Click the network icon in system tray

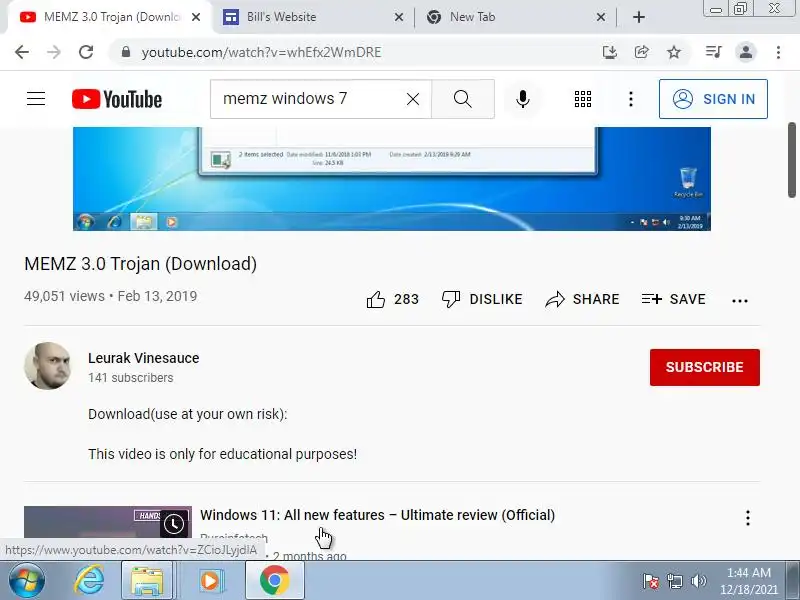coord(674,581)
